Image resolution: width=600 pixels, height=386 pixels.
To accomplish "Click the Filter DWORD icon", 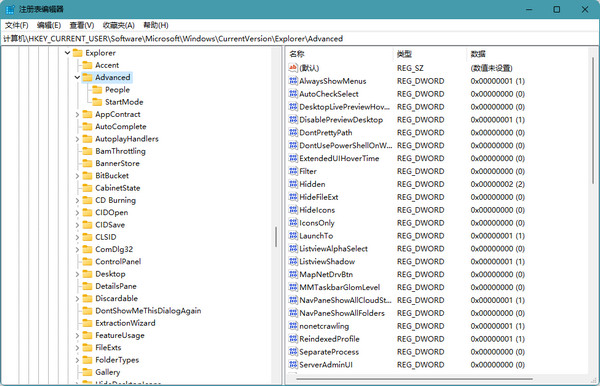I will pos(293,171).
